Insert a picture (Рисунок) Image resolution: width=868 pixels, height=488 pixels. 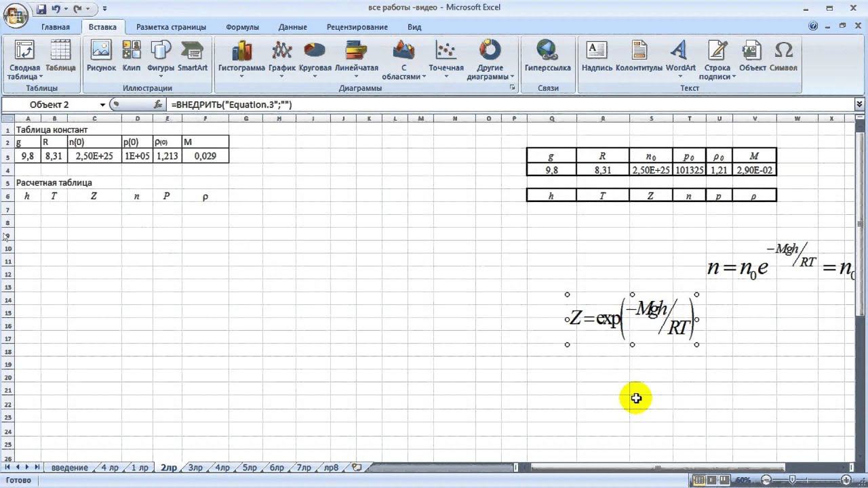[101, 56]
